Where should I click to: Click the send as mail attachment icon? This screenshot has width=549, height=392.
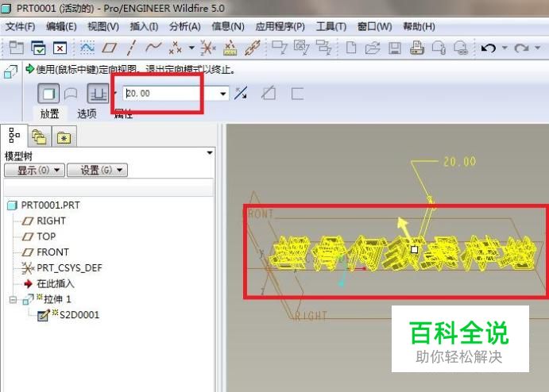click(439, 48)
